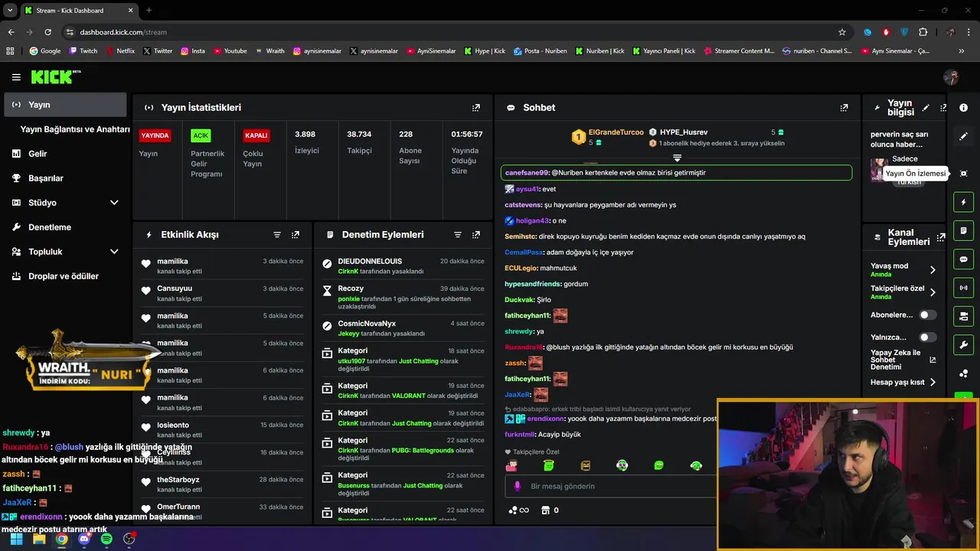Open Droplar ve ödüller in sidebar
Viewport: 980px width, 551px height.
coord(65,276)
